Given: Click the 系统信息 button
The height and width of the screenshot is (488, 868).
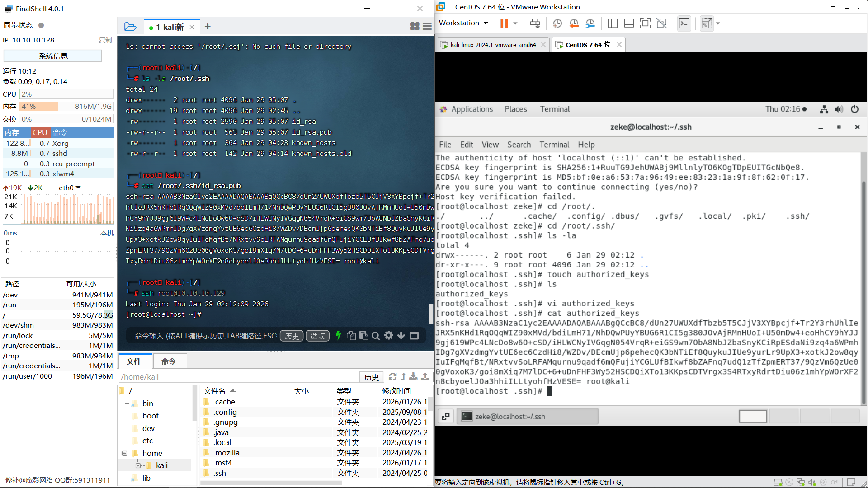Looking at the screenshot, I should [53, 56].
